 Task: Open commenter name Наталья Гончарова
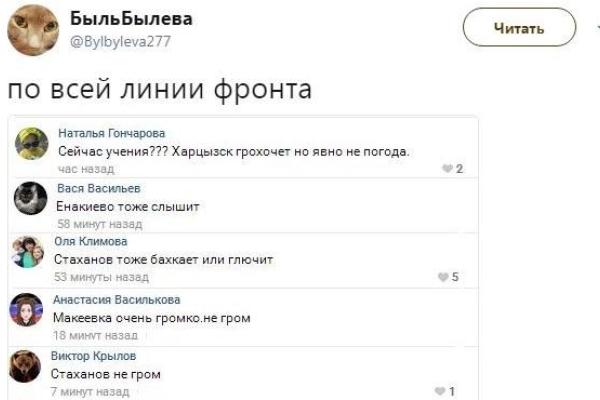(x=112, y=132)
